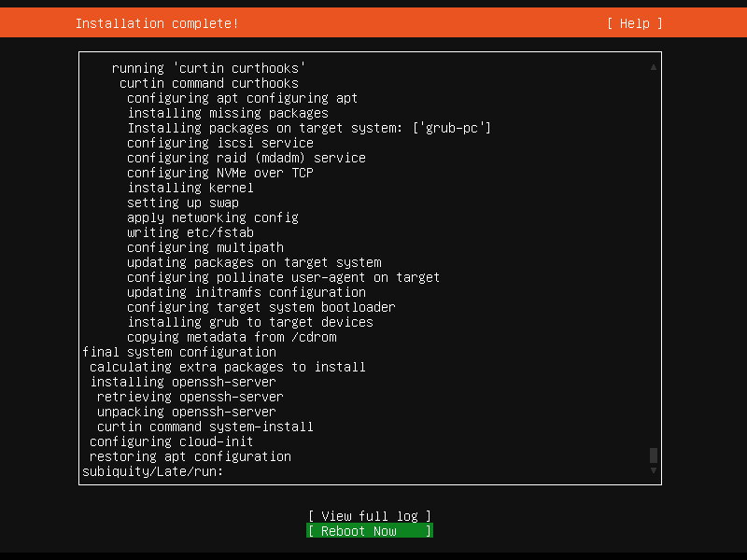747x560 pixels.
Task: Click the 'installing openssh-server' log line
Action: (x=183, y=382)
